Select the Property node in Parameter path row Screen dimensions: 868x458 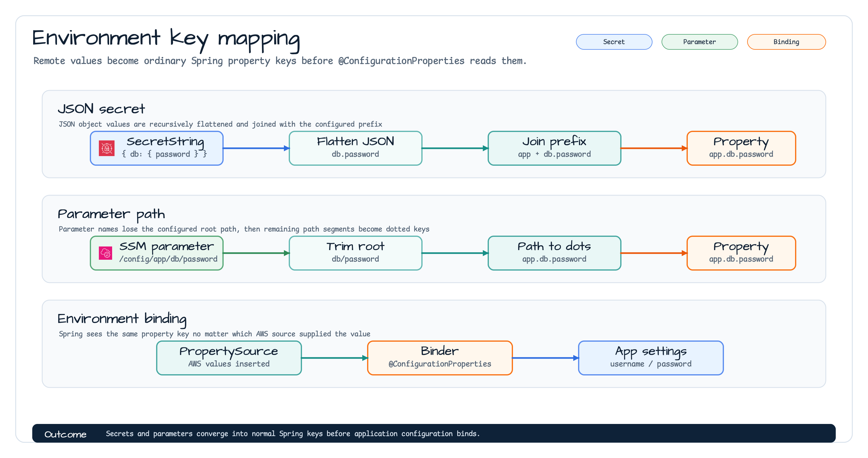[741, 253]
